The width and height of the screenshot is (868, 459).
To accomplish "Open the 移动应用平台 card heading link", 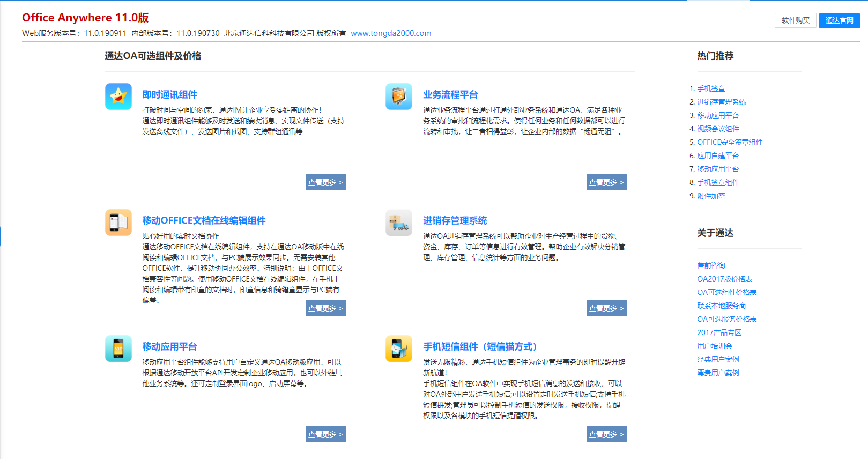I will click(x=169, y=346).
